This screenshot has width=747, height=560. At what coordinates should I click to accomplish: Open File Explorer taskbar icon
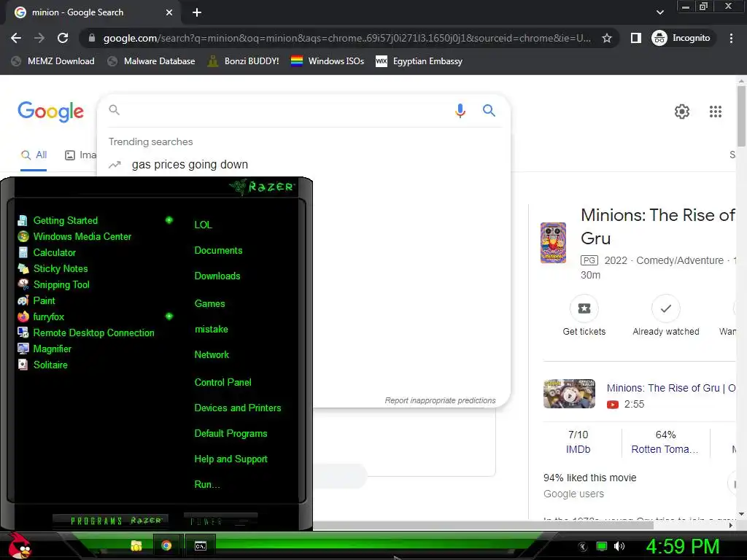[136, 545]
